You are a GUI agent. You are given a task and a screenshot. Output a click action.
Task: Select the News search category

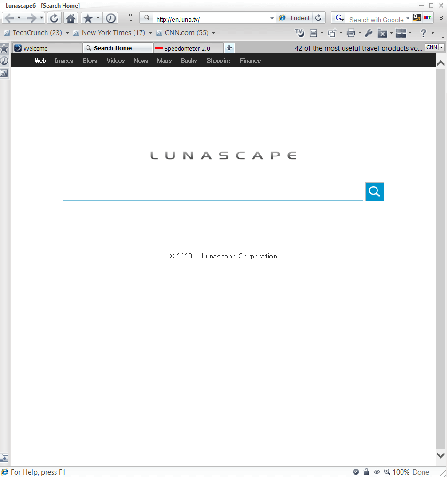pyautogui.click(x=141, y=61)
